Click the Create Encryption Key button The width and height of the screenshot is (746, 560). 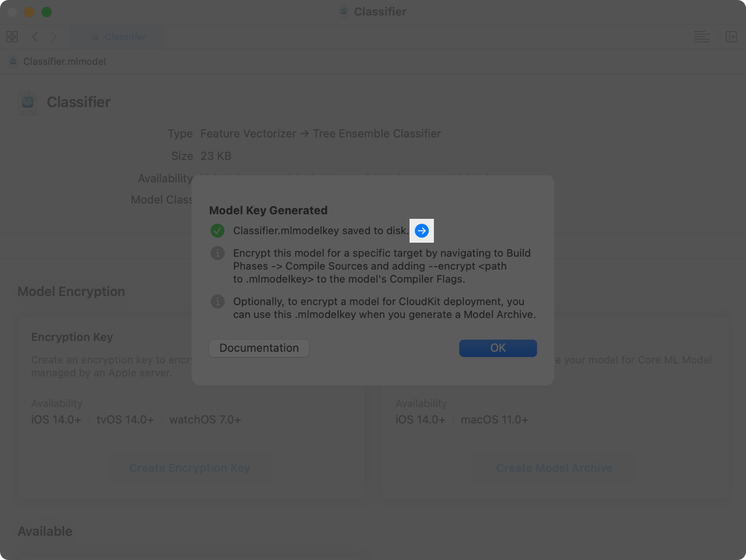coord(189,468)
